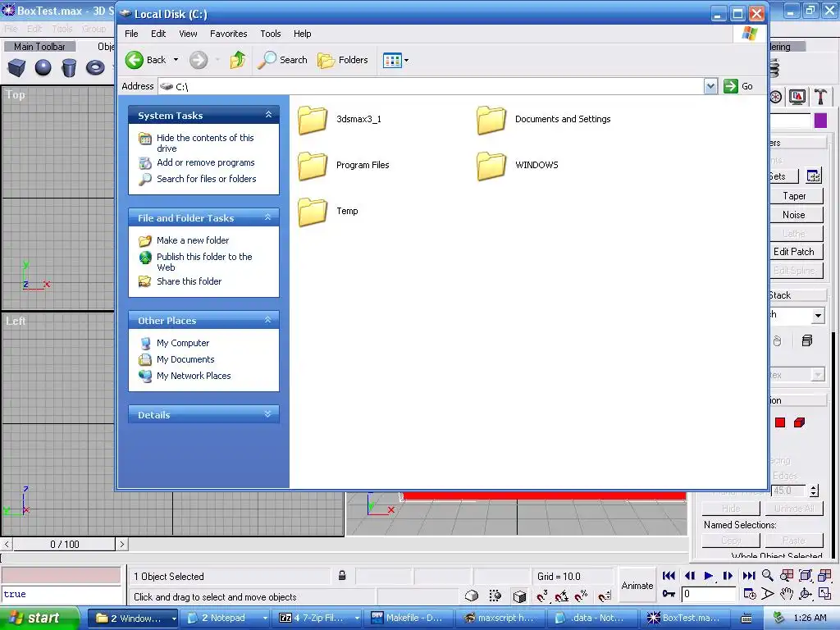The image size is (840, 630).
Task: Select the 3dsmax3_1 folder
Action: click(340, 120)
